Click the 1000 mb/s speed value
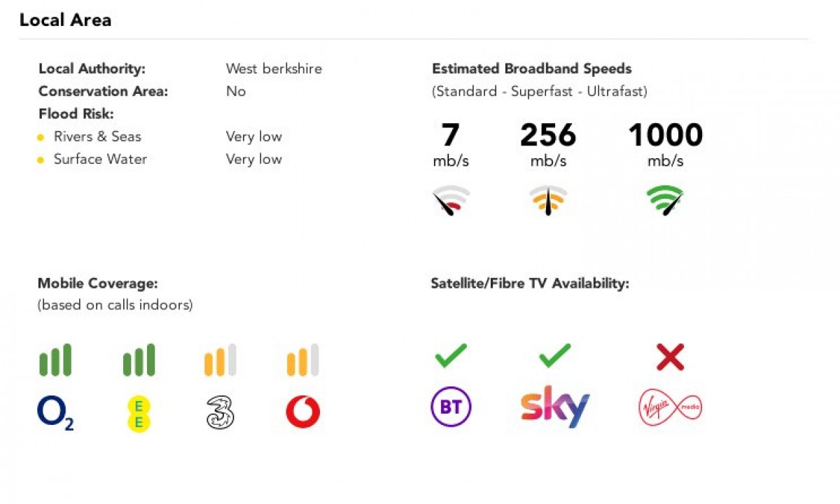Viewport: 840px width, 504px height. (x=665, y=144)
